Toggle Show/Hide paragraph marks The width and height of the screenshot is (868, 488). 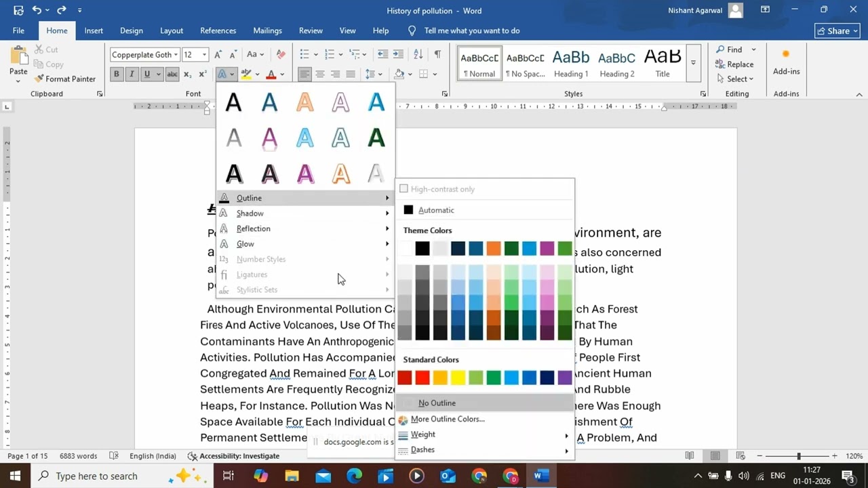[437, 55]
